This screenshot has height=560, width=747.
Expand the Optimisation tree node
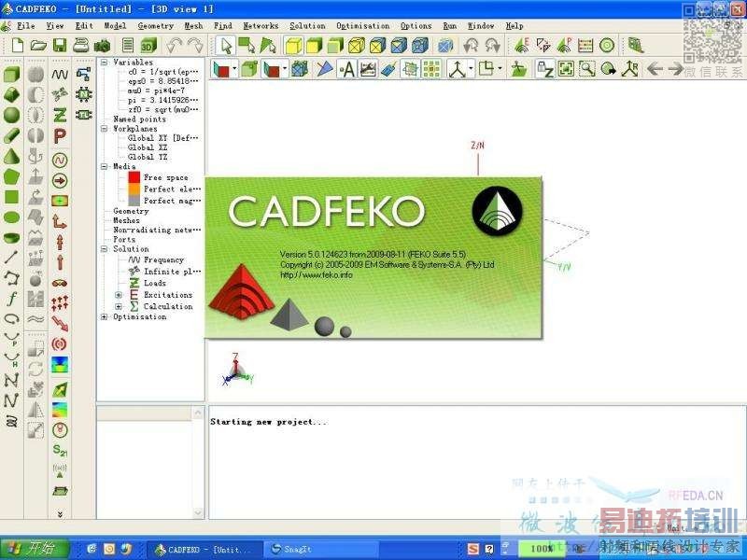pyautogui.click(x=105, y=316)
